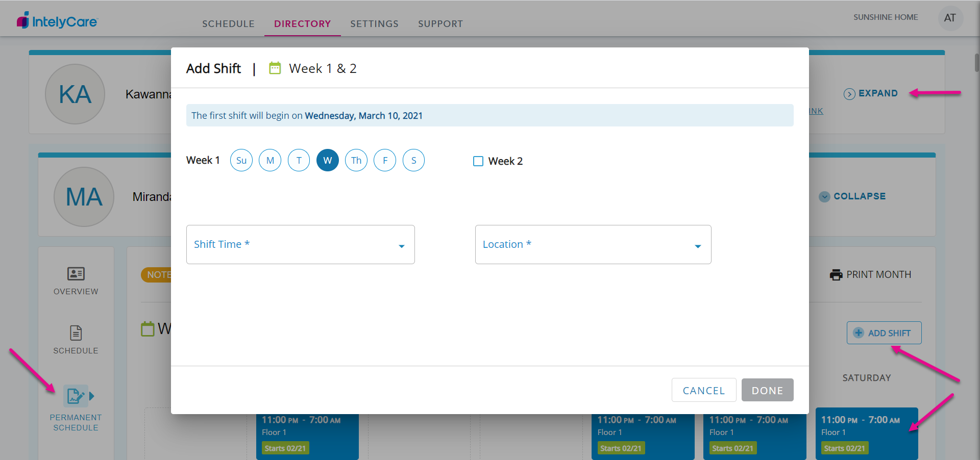
Task: Open the Overview panel icon
Action: coord(76,274)
